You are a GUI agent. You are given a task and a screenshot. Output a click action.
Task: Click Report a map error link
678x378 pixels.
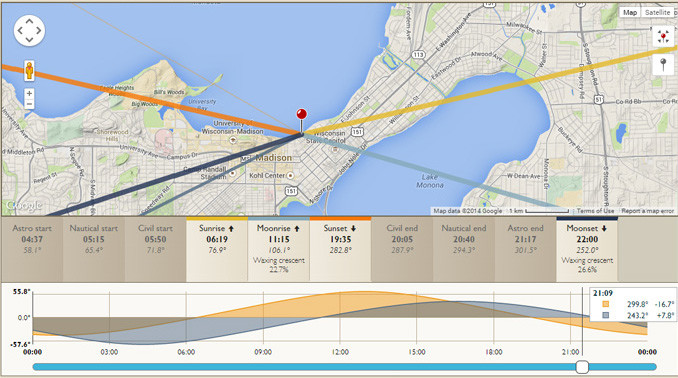(x=648, y=211)
